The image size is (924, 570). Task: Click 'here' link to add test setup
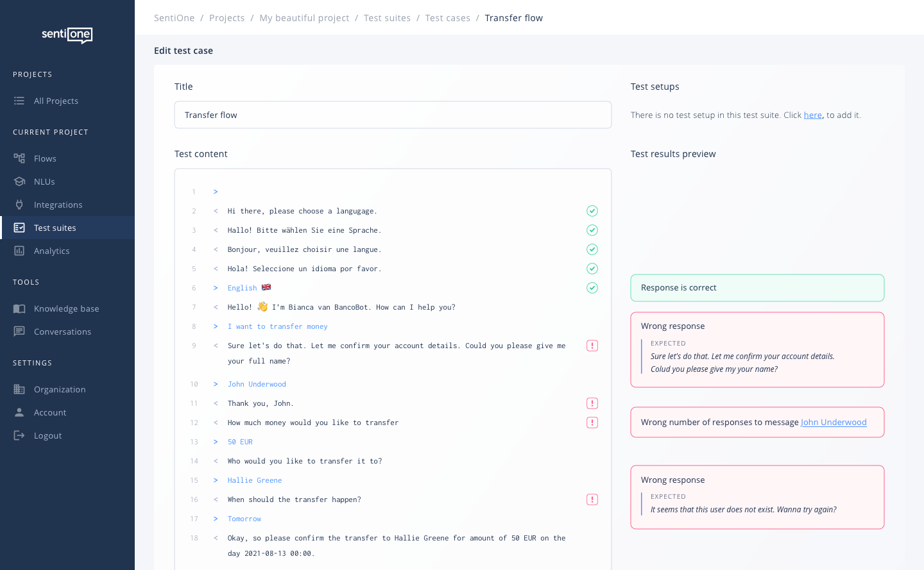coord(812,115)
